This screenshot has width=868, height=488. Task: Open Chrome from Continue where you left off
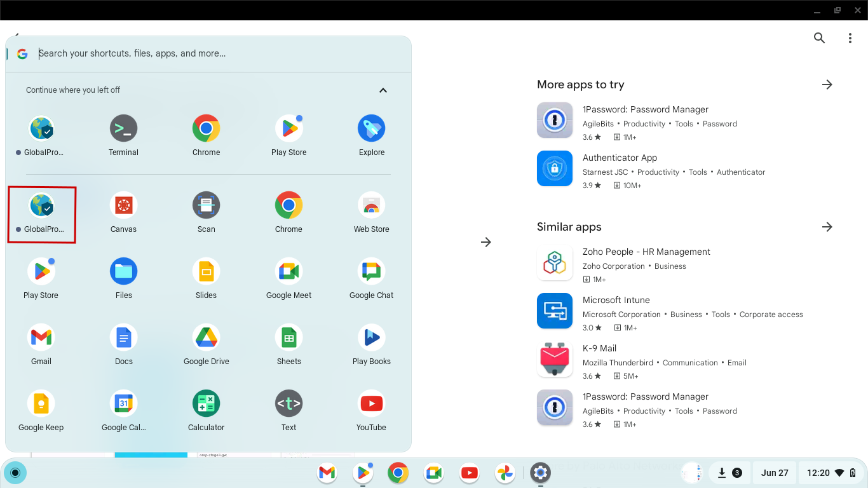coord(207,136)
